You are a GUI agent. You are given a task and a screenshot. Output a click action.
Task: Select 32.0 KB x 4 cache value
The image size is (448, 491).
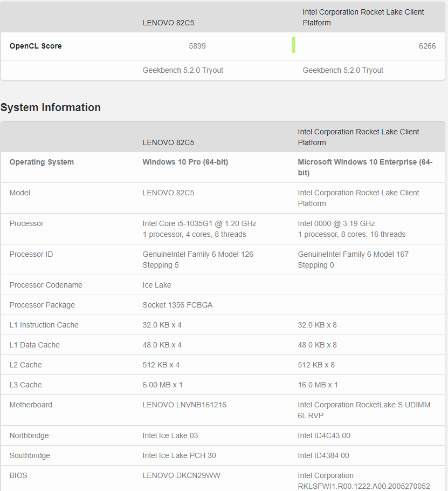162,325
